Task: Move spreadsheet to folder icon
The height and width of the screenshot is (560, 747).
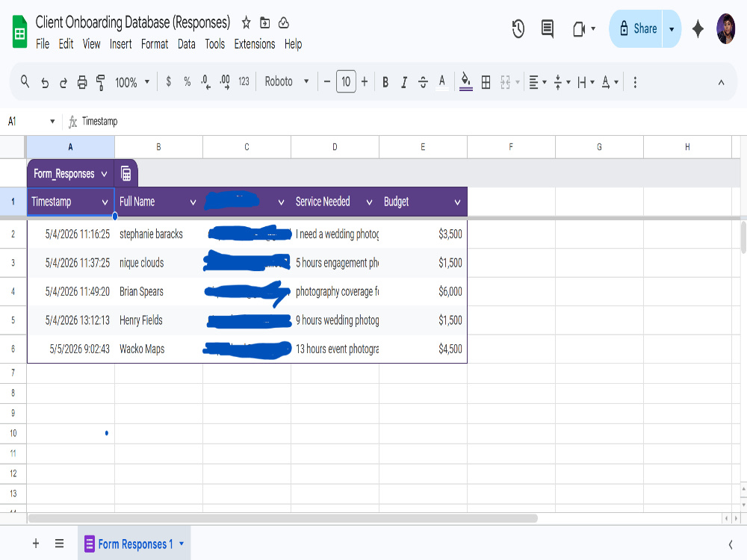Action: (265, 22)
